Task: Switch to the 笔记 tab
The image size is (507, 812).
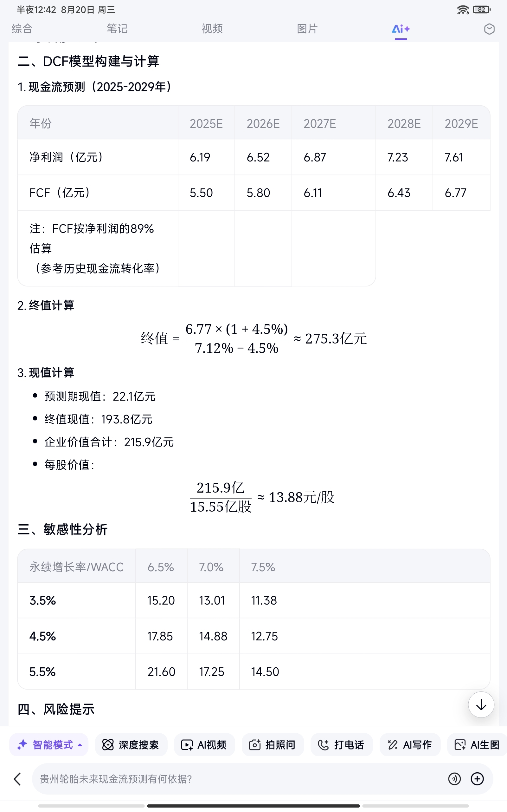Action: point(117,29)
